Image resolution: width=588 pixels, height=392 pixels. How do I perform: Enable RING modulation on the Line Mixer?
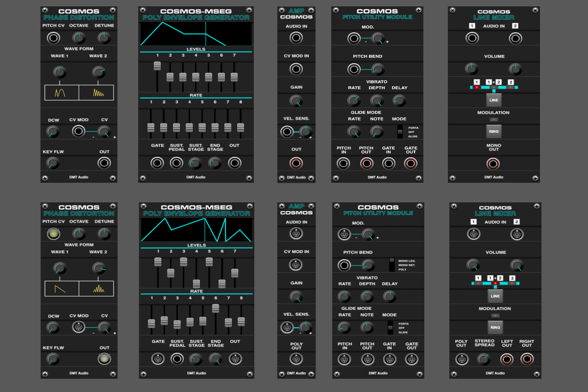(493, 131)
